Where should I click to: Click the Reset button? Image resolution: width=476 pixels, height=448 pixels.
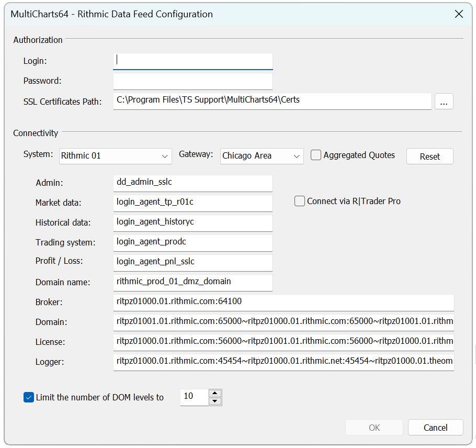pyautogui.click(x=430, y=156)
